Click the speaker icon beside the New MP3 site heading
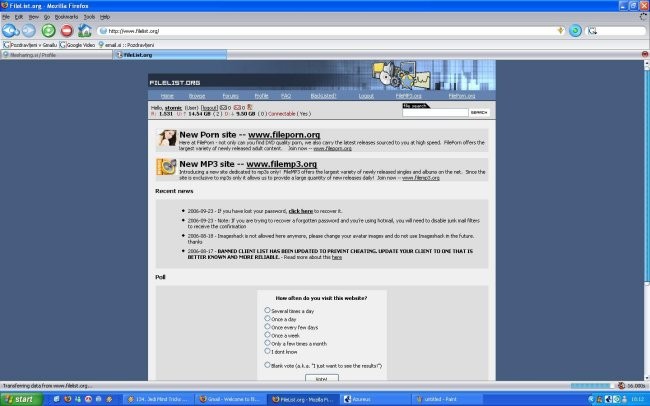This screenshot has height=406, width=650. [166, 167]
